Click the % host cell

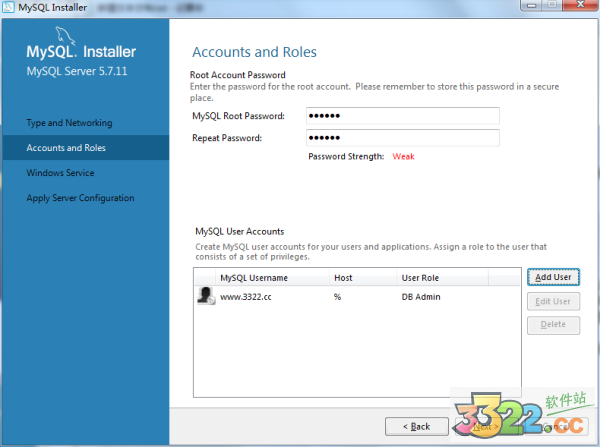[x=337, y=297]
